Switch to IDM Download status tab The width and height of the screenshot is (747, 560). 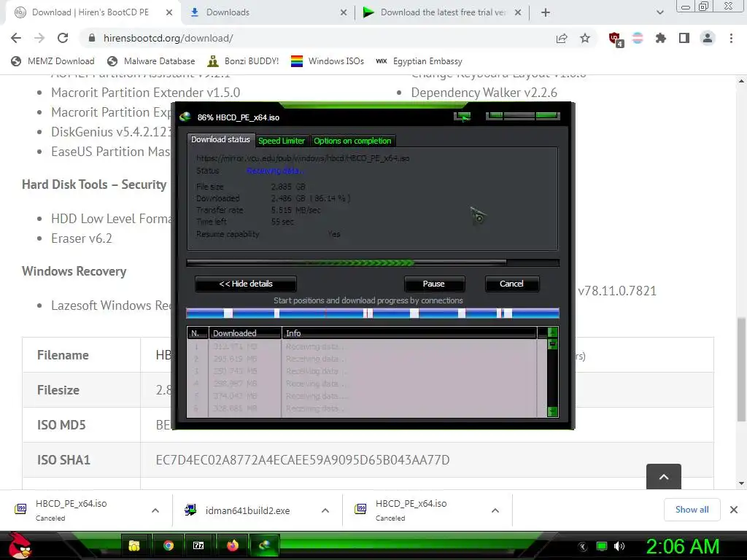(x=220, y=139)
